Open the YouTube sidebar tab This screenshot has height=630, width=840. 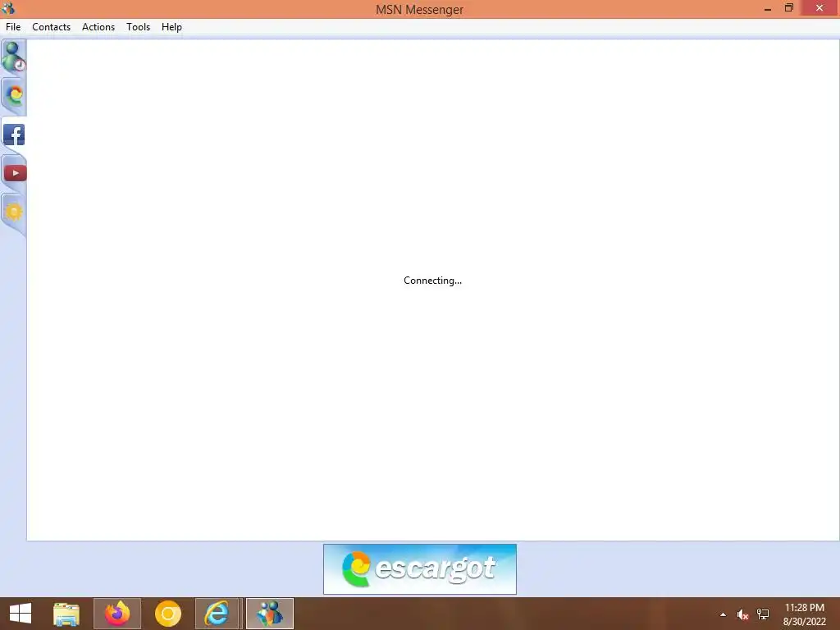[15, 173]
